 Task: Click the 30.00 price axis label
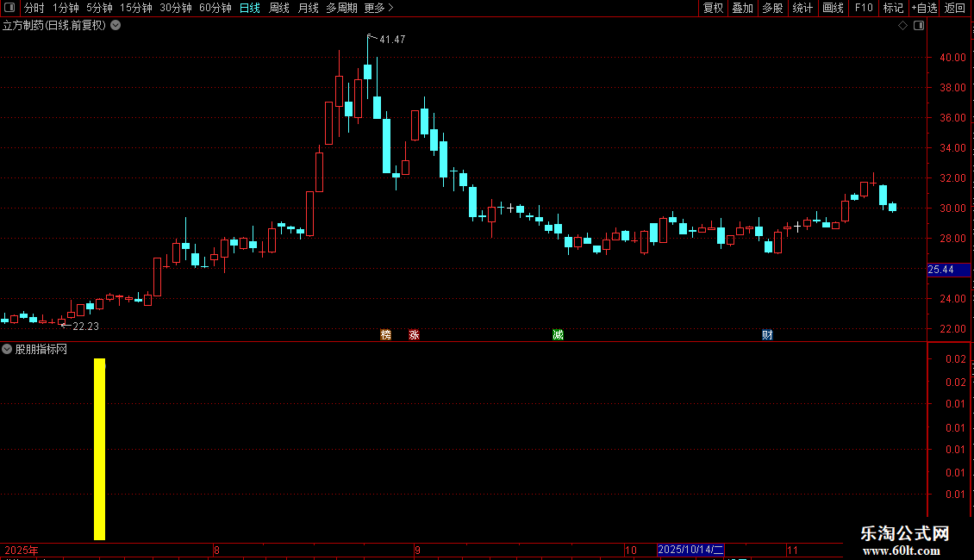coord(952,208)
